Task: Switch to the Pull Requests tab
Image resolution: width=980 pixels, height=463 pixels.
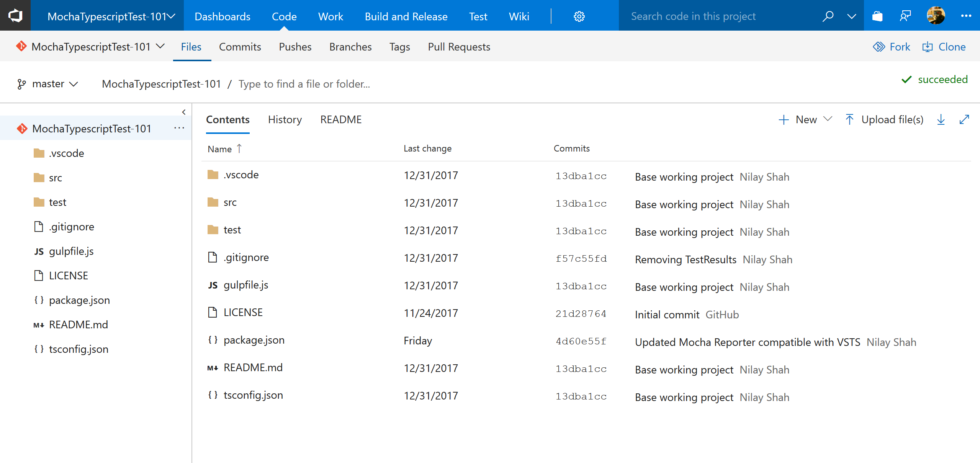Action: coord(459,47)
